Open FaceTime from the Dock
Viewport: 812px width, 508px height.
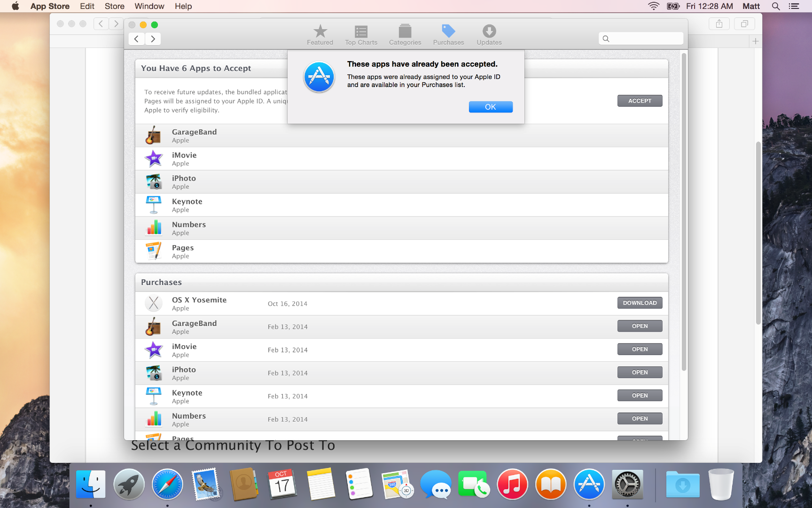click(x=474, y=484)
